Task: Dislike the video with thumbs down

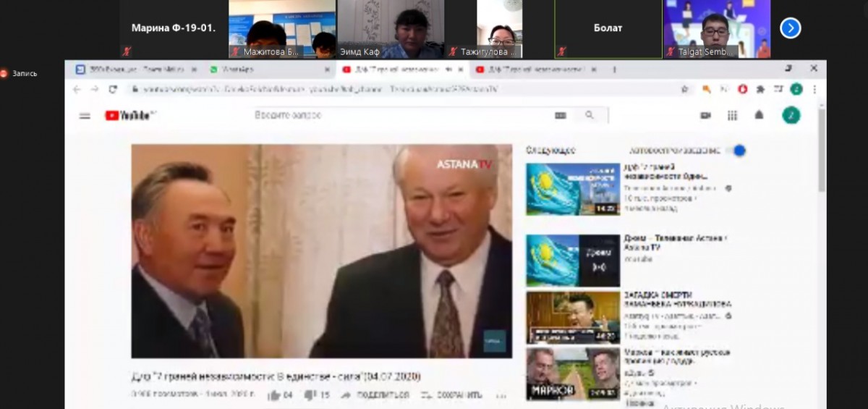Action: 310,395
